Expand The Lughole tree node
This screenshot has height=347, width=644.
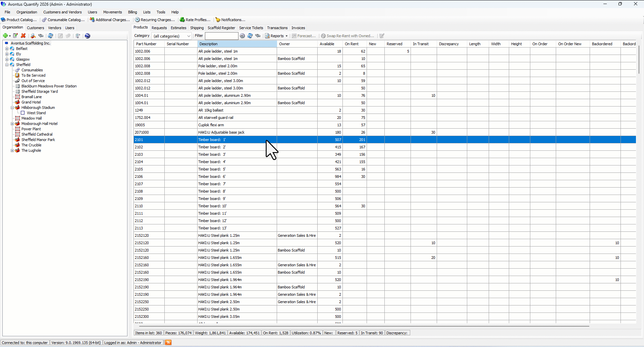(12, 150)
